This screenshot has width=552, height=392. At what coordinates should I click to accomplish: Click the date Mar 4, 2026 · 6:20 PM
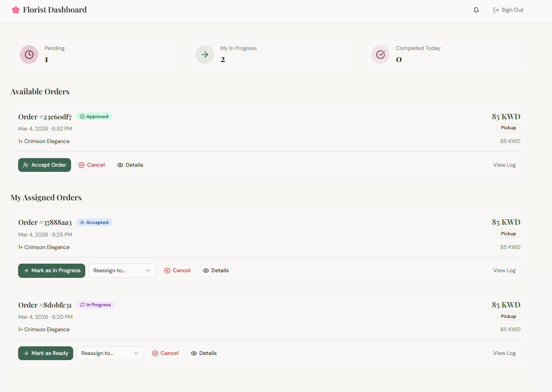pos(45,317)
